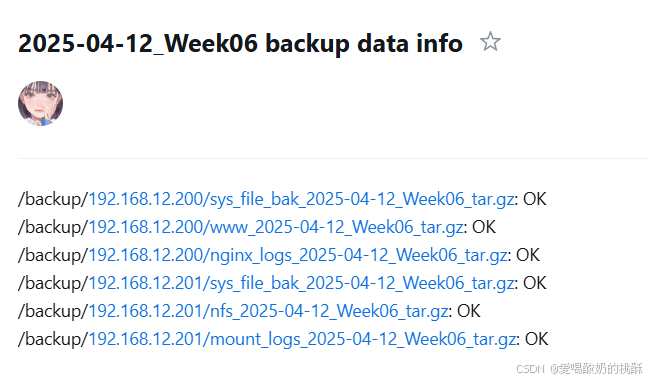Screen dimensions: 648x380
Task: Click the /backup/ prefix on the nfs line
Action: coord(53,311)
